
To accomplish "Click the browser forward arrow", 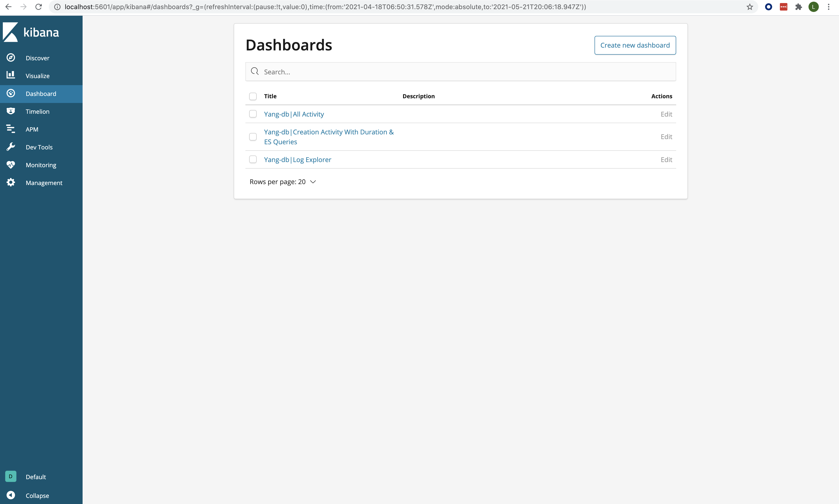I will [23, 7].
